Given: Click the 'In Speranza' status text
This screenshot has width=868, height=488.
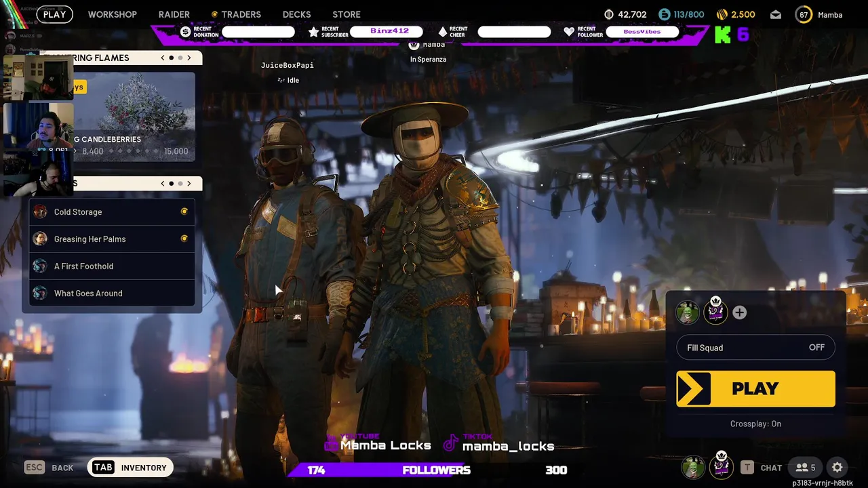Looking at the screenshot, I should [x=428, y=59].
